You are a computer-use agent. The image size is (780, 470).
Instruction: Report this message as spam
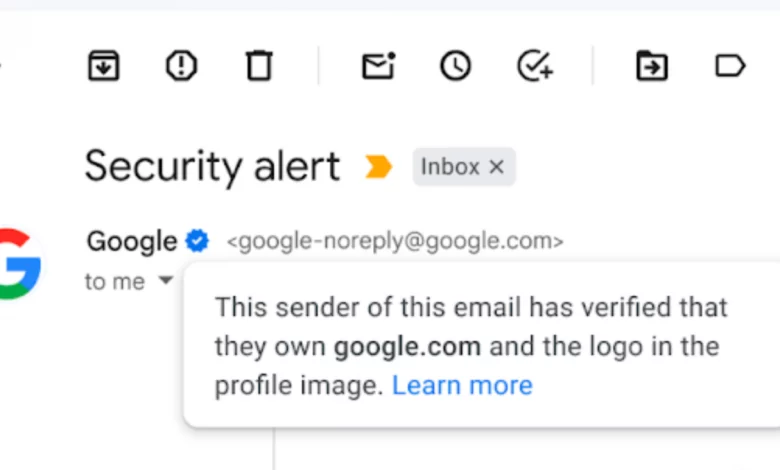[181, 65]
